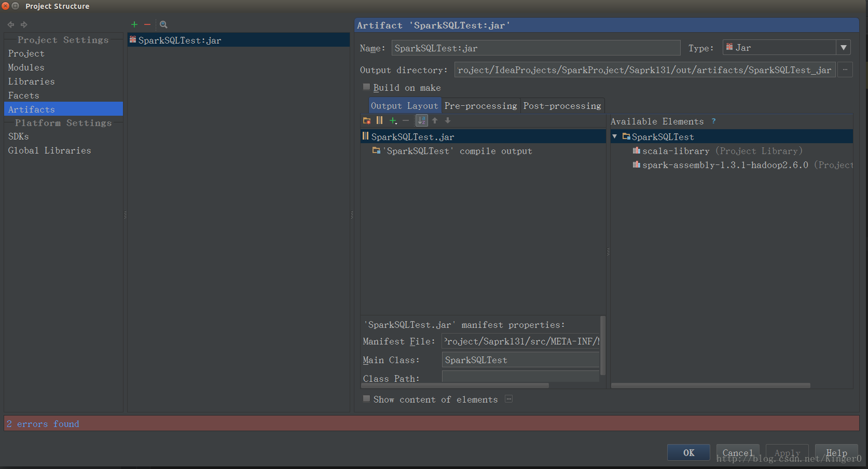Click the options icon beside Show content

pos(509,399)
